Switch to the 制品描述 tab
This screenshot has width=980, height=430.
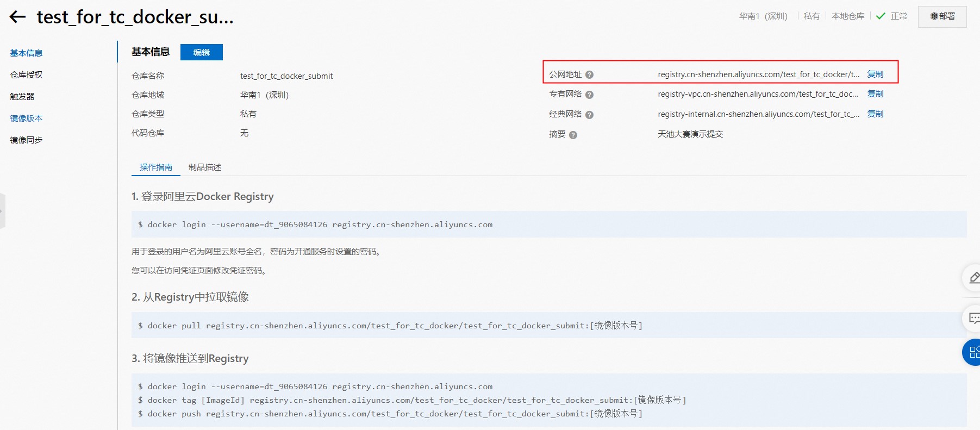click(x=205, y=167)
